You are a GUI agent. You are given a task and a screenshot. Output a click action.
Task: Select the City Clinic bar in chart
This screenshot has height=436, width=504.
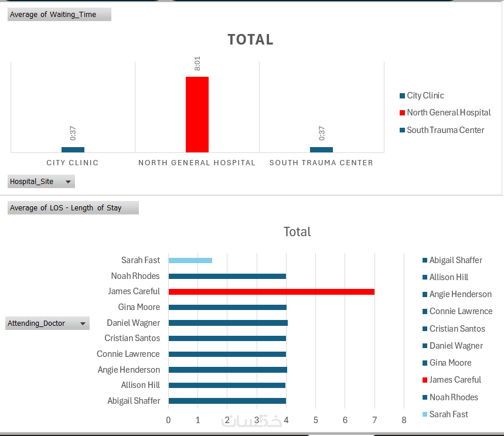(x=73, y=149)
